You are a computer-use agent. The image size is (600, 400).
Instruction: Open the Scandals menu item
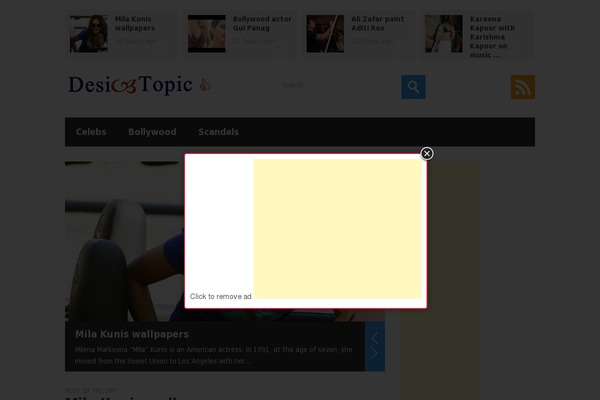pos(218,132)
